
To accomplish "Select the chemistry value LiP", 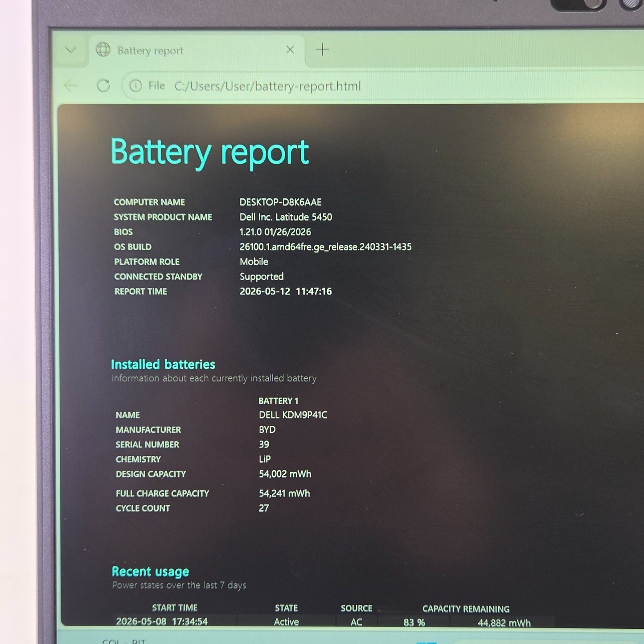I will click(265, 459).
